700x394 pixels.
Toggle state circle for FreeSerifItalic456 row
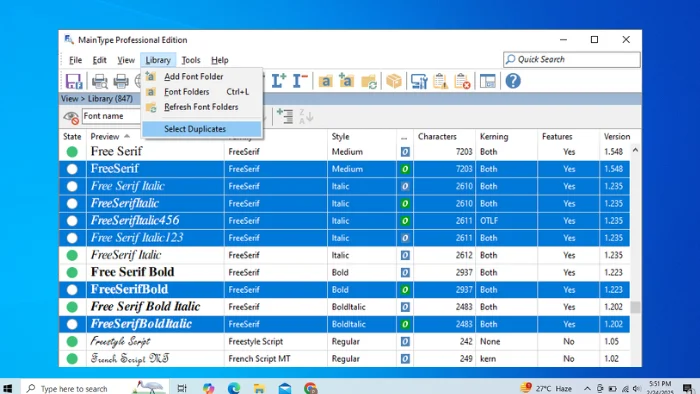[x=72, y=221]
